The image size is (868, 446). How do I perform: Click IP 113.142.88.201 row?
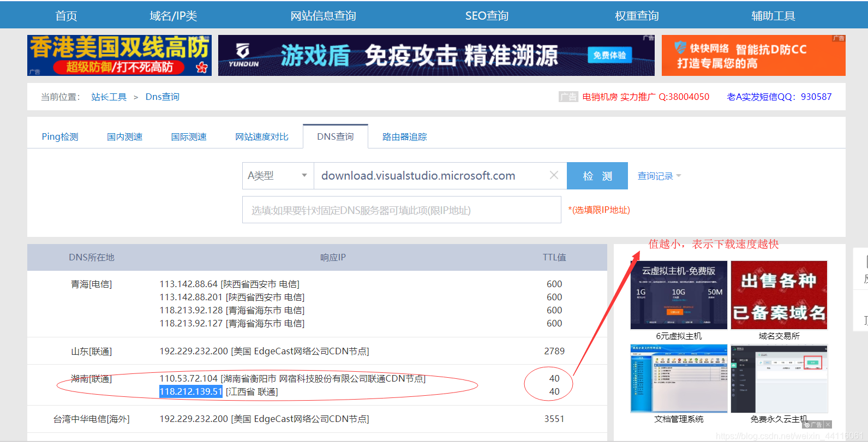(232, 297)
